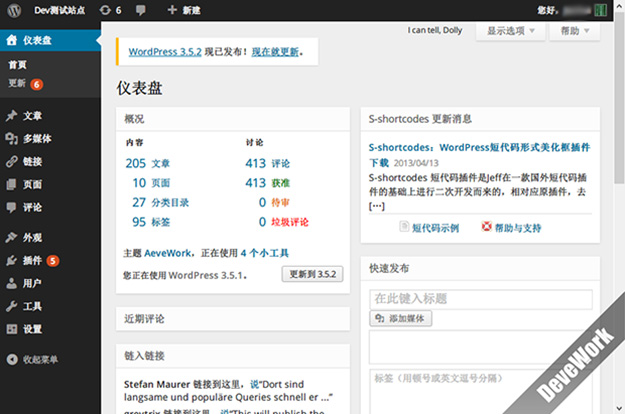Click the 外观 appearance icon
Viewport: 625px width, 414px height.
(12, 237)
